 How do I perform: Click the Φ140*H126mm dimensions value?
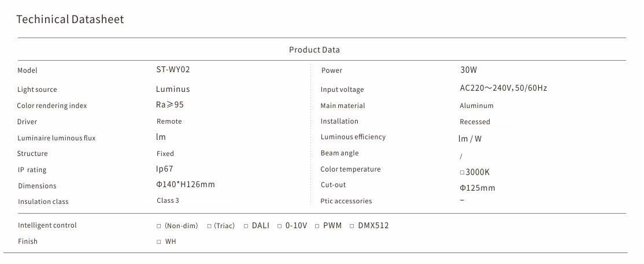tap(186, 185)
